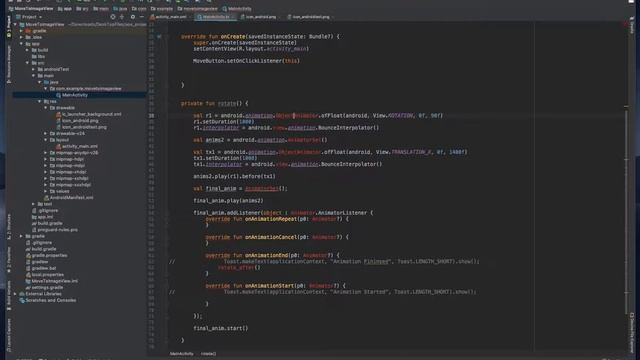Toggle the Project tool window stripe button

click(9, 28)
